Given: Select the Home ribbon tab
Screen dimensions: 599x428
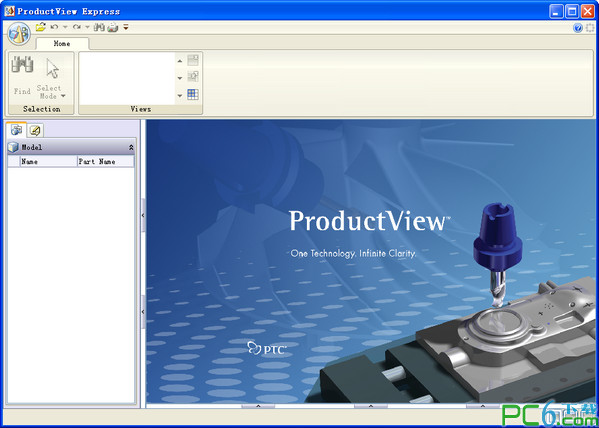Looking at the screenshot, I should pyautogui.click(x=62, y=44).
